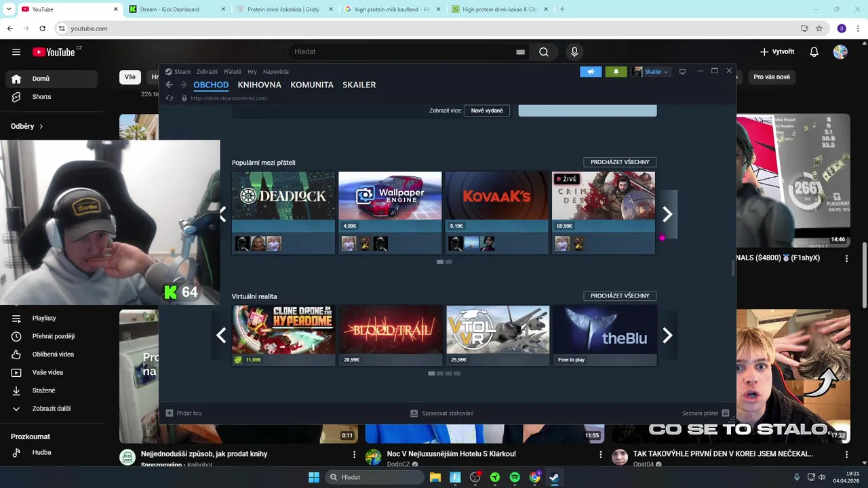Open the Seznam přátel chat icon

pos(726,413)
